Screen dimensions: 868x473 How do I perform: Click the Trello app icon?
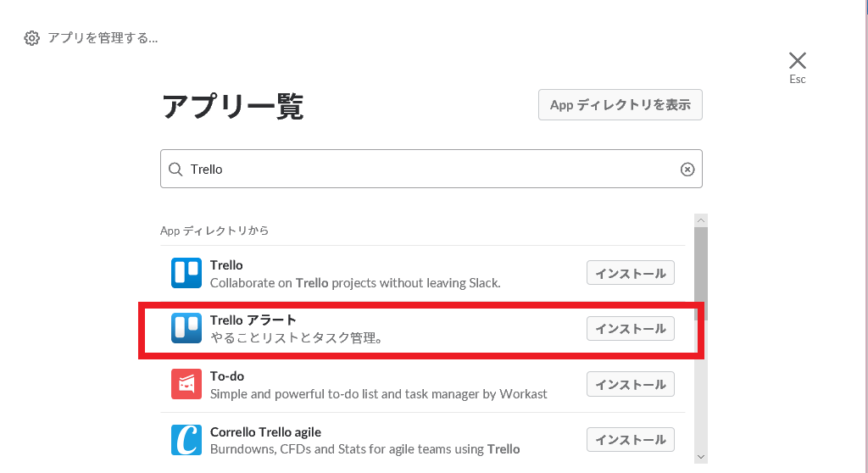pyautogui.click(x=186, y=273)
